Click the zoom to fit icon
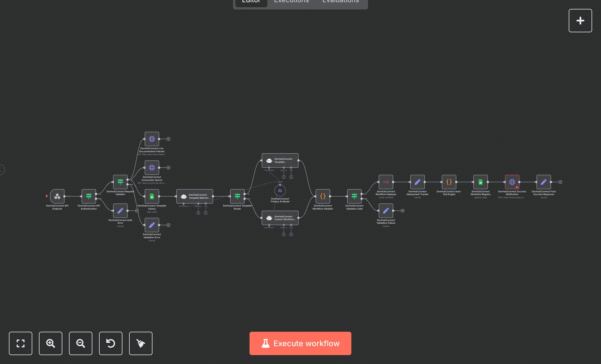Viewport: 601px width, 364px height. point(21,343)
